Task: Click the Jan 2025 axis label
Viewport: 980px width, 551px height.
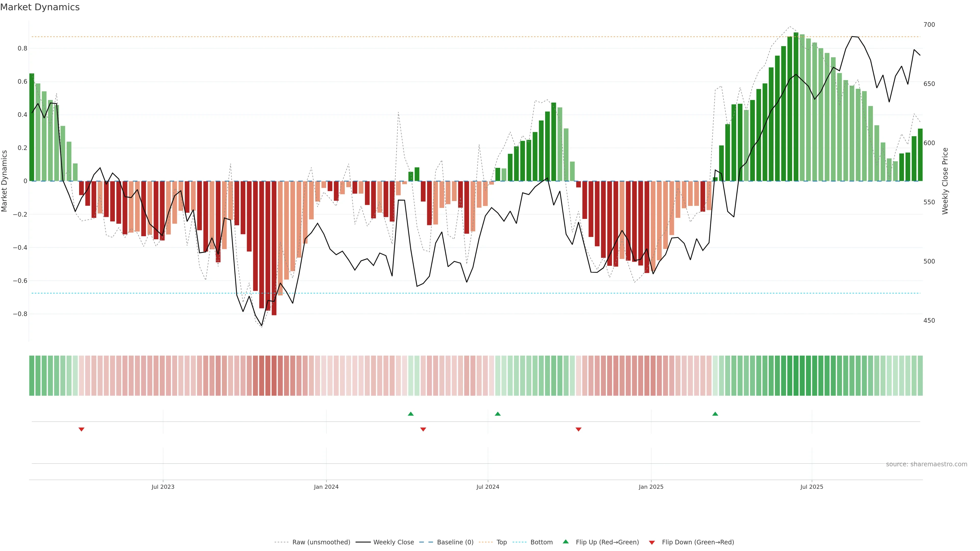Action: [x=651, y=487]
